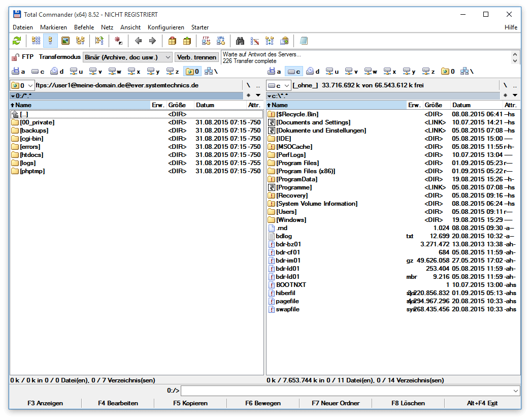530x420 pixels.
Task: Launch file search via the binoculars icon
Action: click(240, 41)
